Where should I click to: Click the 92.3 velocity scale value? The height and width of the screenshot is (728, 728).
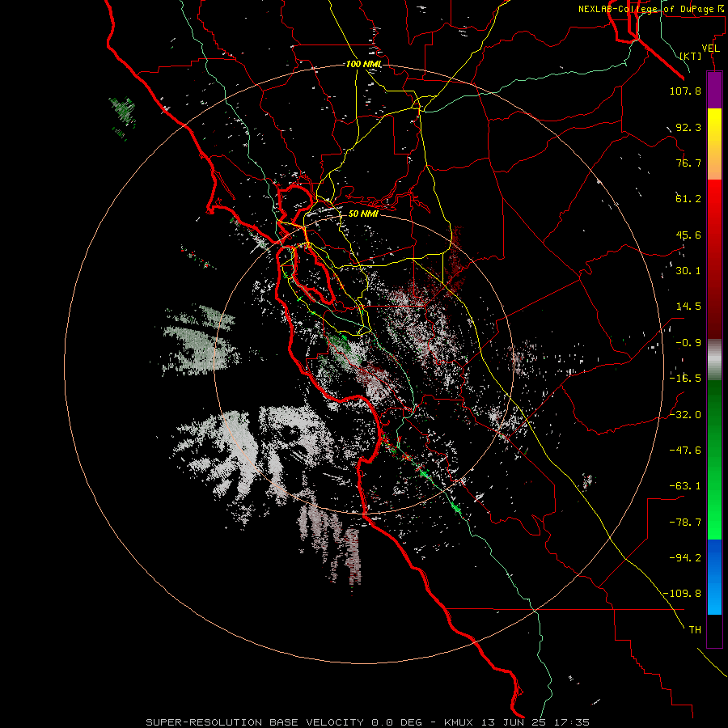point(688,127)
